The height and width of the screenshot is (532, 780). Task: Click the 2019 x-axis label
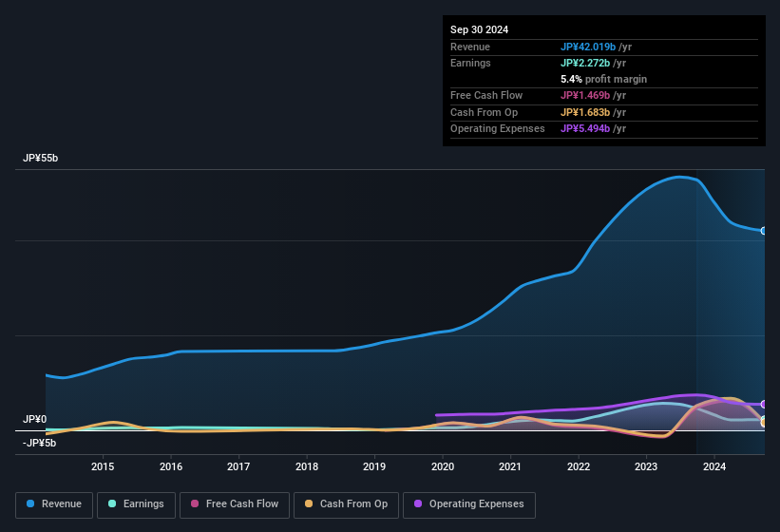point(374,466)
